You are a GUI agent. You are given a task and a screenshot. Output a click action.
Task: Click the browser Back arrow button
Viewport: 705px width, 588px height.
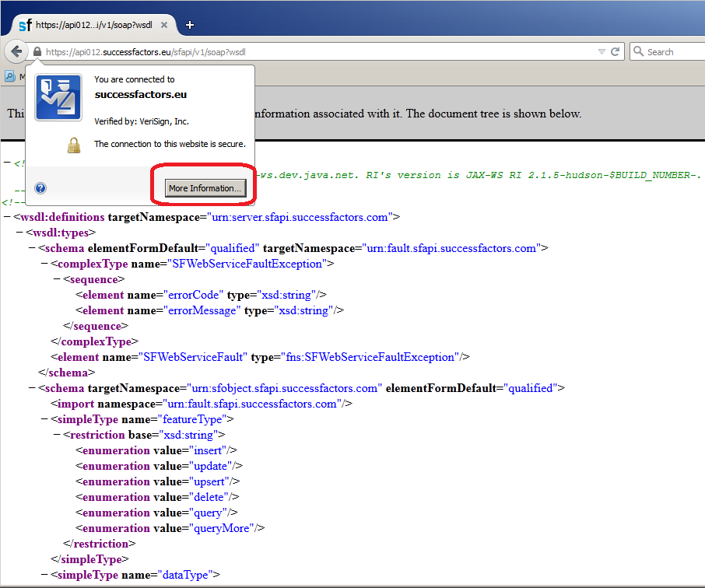(16, 51)
